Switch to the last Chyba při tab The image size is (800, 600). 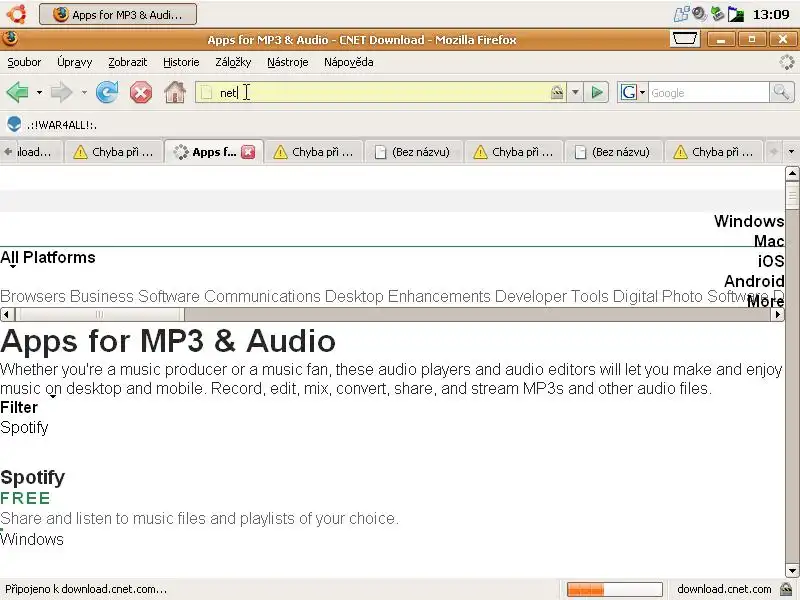pyautogui.click(x=714, y=152)
